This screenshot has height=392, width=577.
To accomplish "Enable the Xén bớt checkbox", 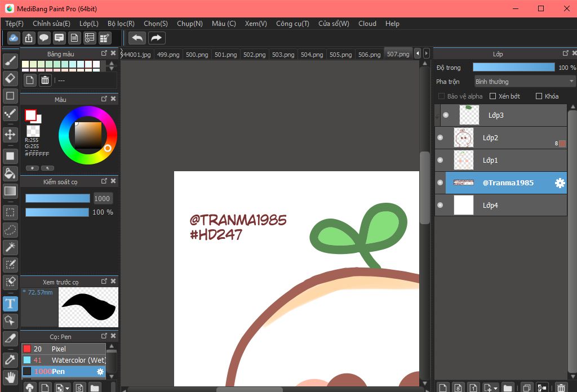I will click(x=493, y=96).
